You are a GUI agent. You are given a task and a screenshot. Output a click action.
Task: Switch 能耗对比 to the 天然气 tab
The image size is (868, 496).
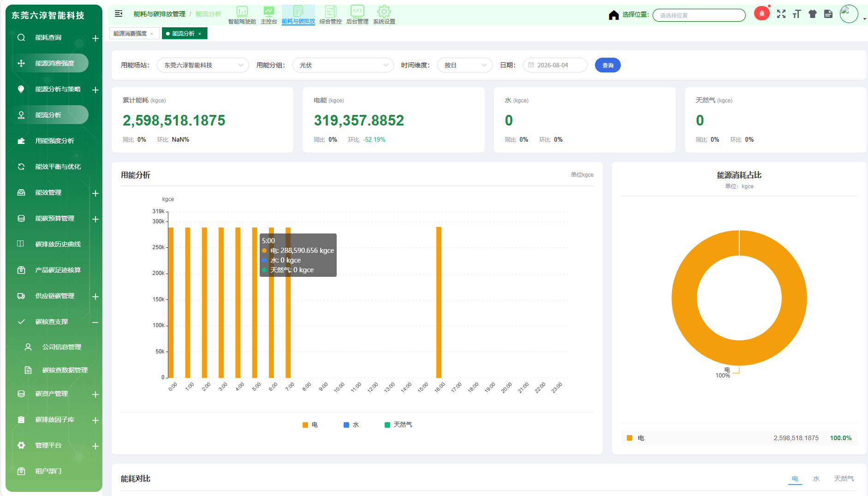point(844,478)
